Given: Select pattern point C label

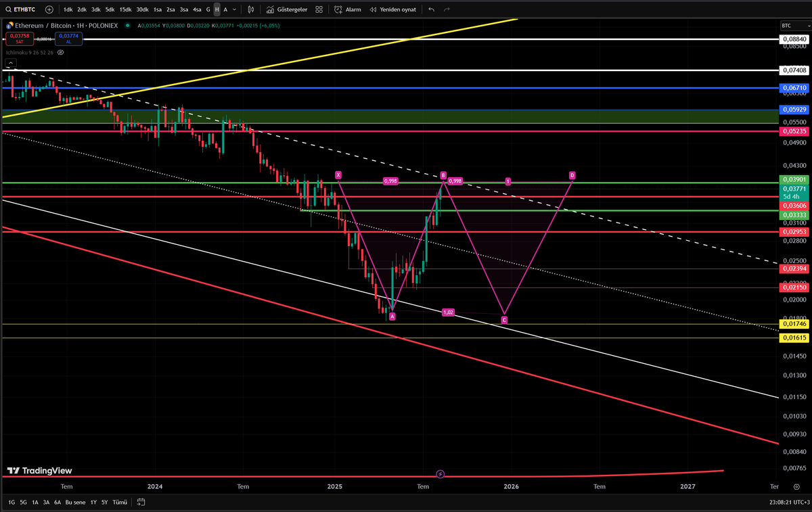Looking at the screenshot, I should (504, 319).
